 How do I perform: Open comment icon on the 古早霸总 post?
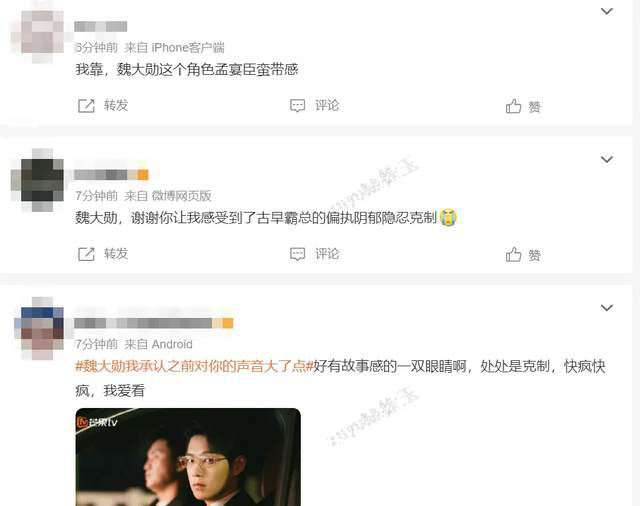click(x=297, y=254)
